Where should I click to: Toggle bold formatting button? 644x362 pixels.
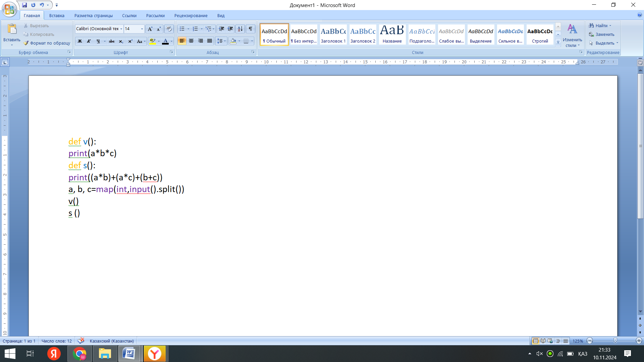coord(80,41)
